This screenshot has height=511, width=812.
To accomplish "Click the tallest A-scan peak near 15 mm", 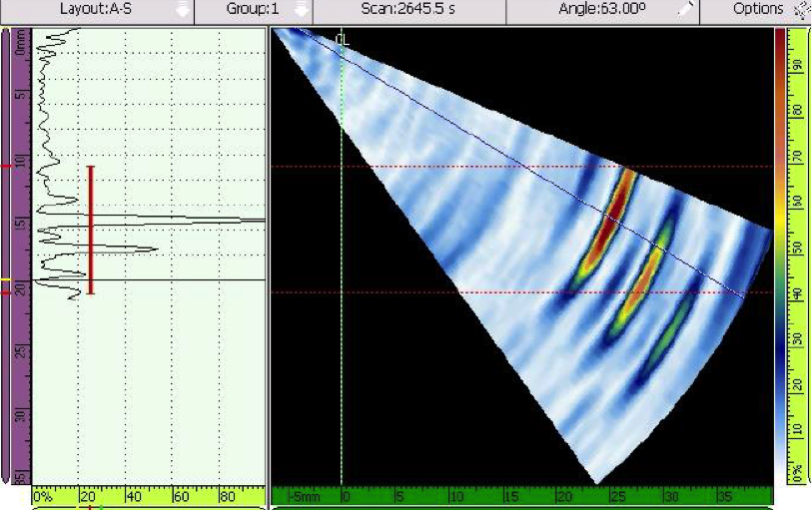I will pyautogui.click(x=250, y=220).
